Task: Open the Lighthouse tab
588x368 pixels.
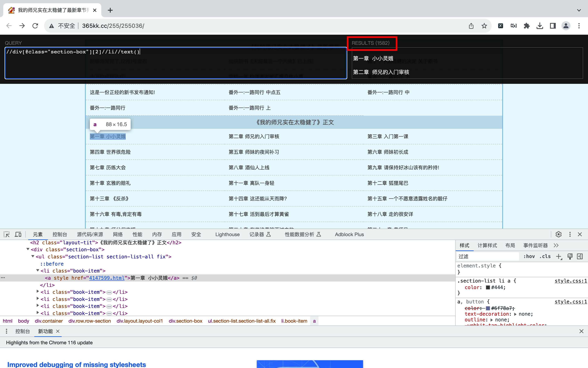Action: (227, 234)
